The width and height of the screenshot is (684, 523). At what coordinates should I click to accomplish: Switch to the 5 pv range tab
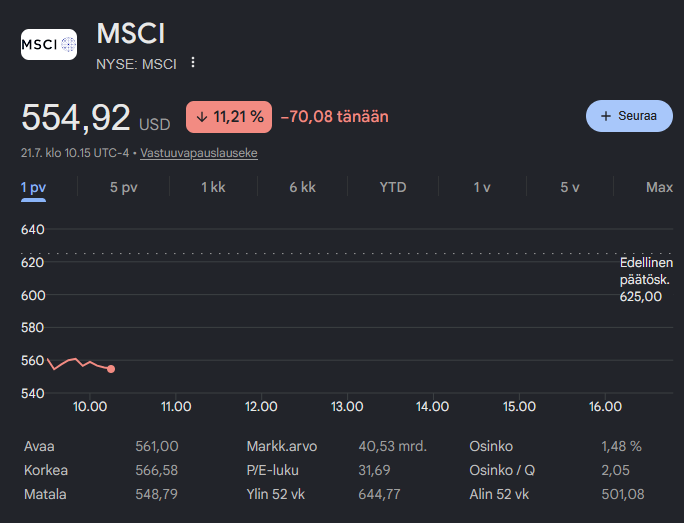(x=123, y=188)
